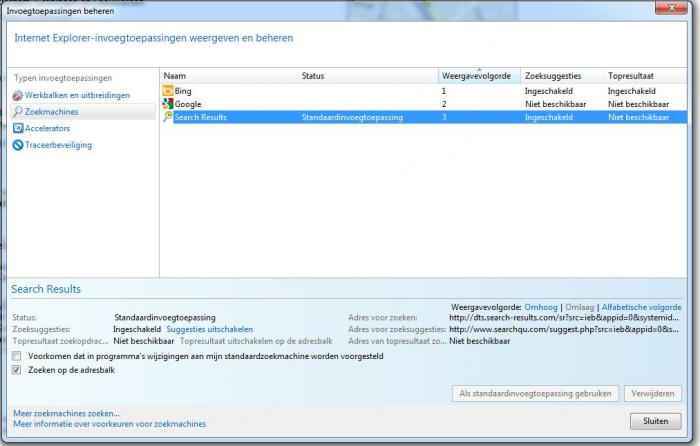Click the Omlaag link
This screenshot has width=700, height=446.
pos(579,307)
